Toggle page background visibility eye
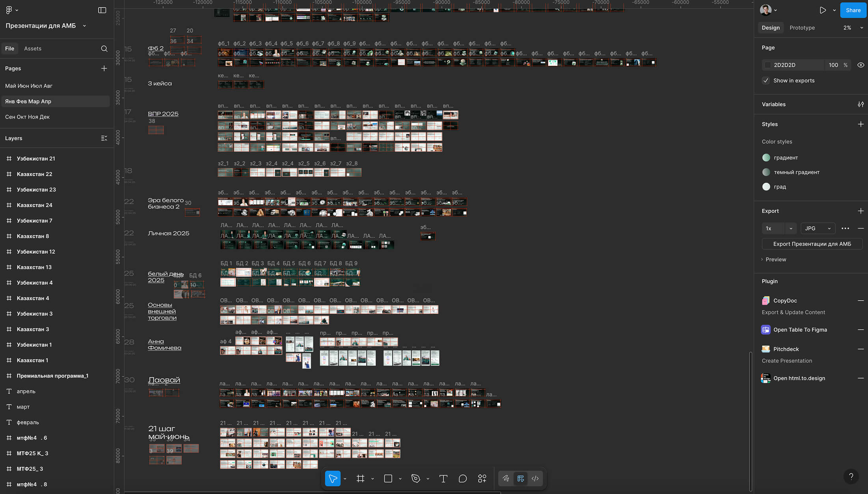Screen dimensions: 868x494 click(x=861, y=65)
